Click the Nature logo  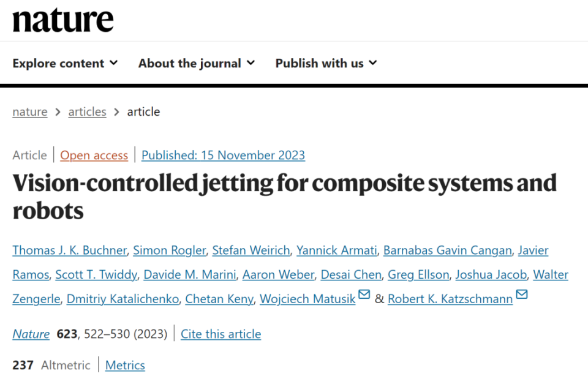(63, 20)
